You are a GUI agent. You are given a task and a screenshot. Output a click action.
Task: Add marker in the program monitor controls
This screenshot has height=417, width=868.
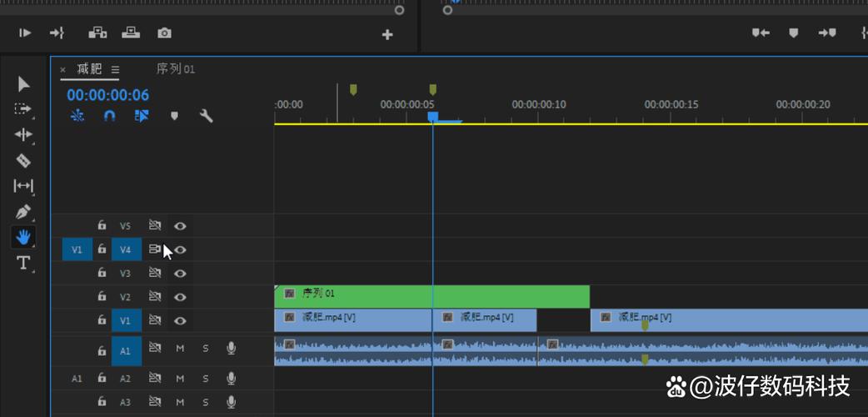(x=793, y=33)
